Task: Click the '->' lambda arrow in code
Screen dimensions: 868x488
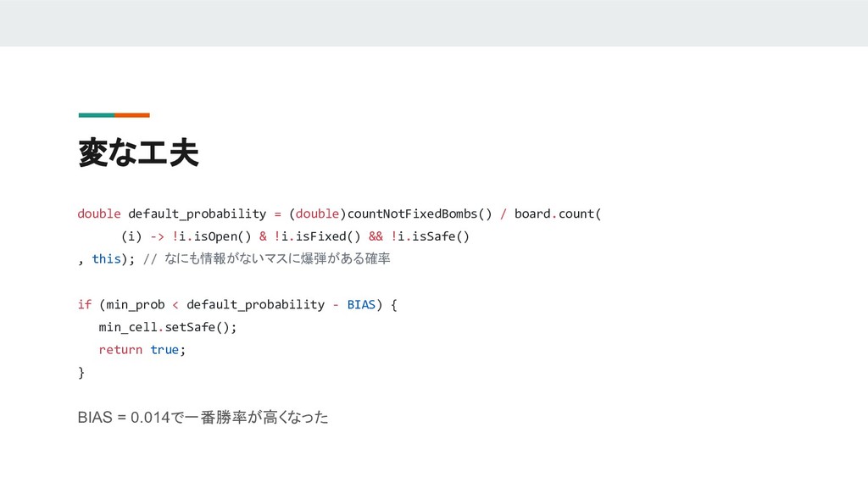Action: [x=157, y=237]
